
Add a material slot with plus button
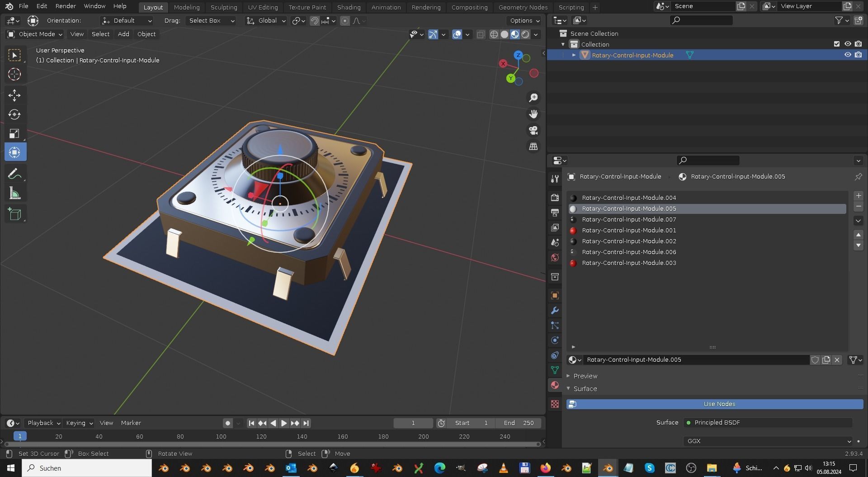pos(859,196)
